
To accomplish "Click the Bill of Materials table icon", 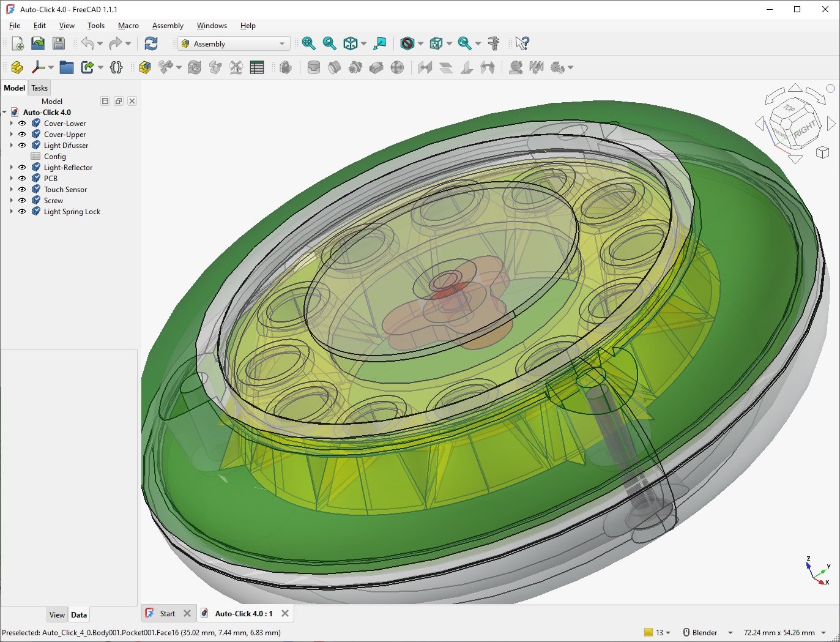I will point(257,67).
